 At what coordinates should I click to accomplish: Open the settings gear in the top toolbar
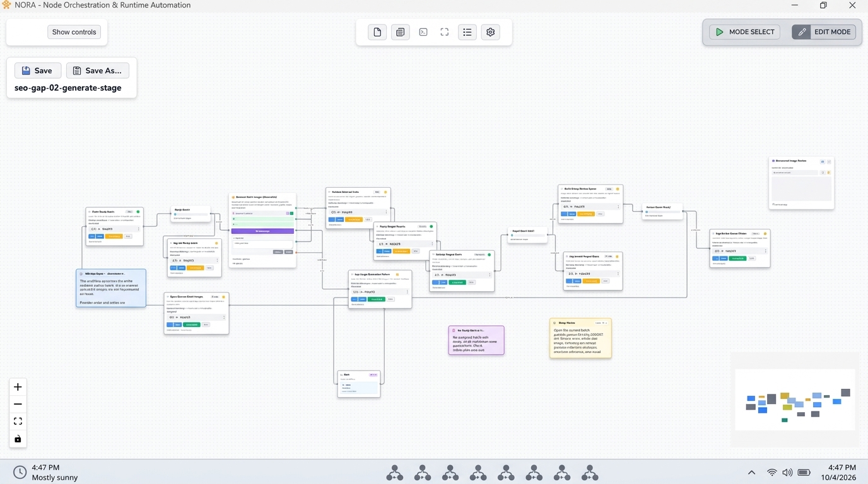(490, 32)
